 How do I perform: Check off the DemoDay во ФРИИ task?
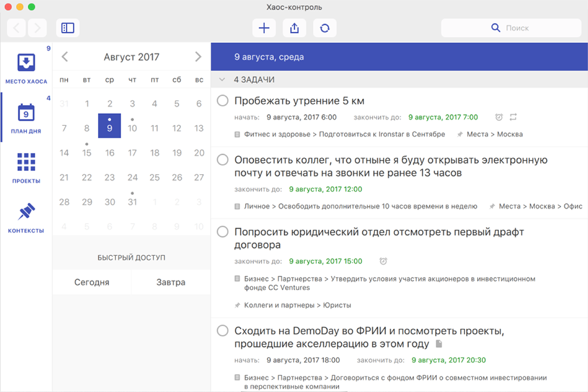[223, 330]
